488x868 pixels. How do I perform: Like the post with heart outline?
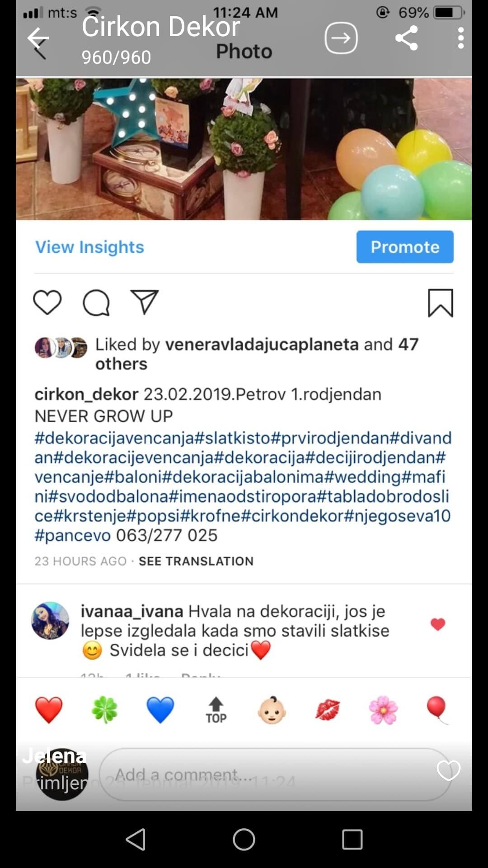(x=47, y=302)
